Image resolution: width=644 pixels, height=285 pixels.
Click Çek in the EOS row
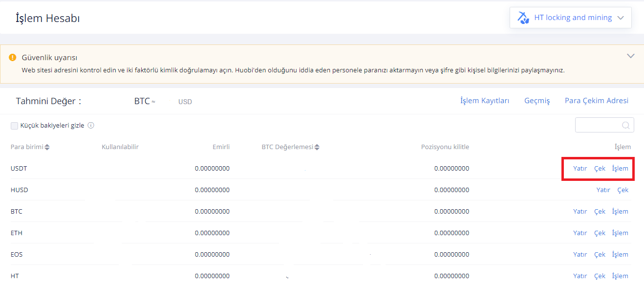[x=600, y=255]
